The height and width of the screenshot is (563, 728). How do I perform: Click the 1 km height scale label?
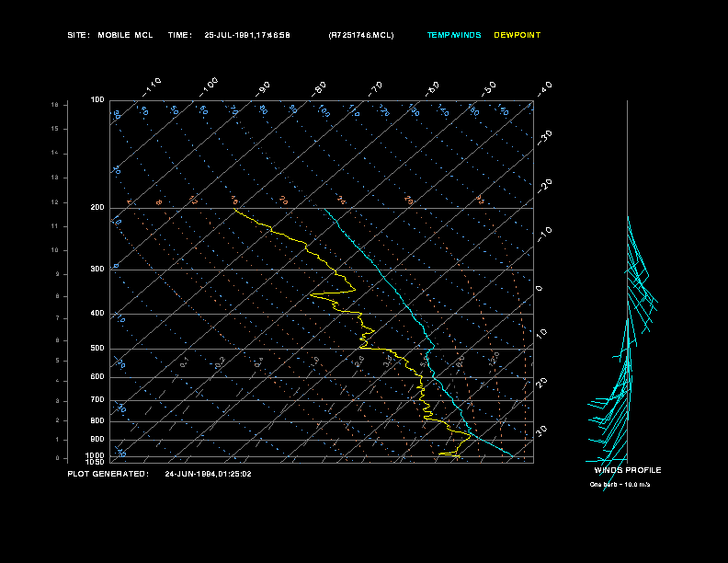coord(58,440)
